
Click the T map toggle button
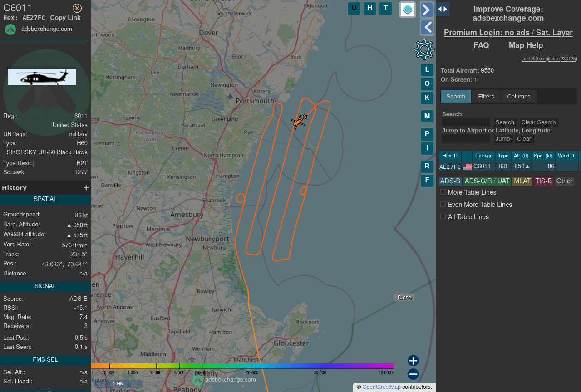385,8
